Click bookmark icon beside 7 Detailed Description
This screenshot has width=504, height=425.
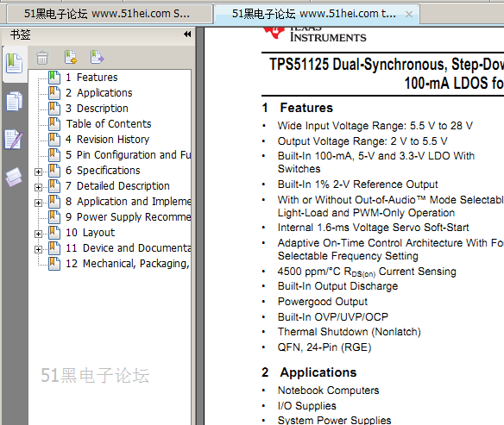[54, 186]
